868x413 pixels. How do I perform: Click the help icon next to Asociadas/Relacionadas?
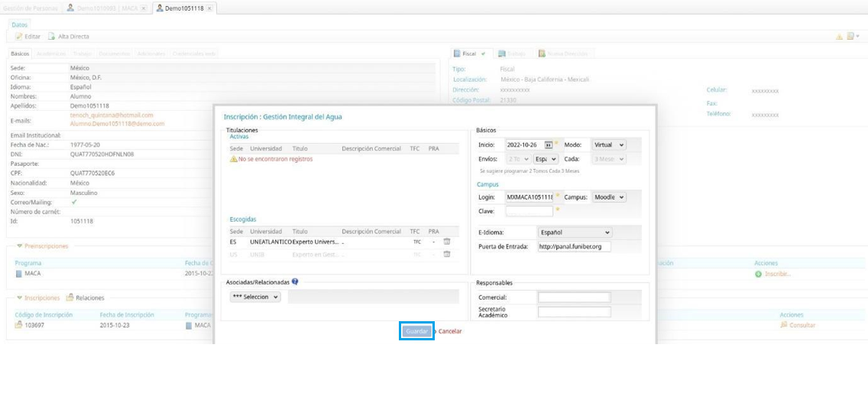[295, 281]
